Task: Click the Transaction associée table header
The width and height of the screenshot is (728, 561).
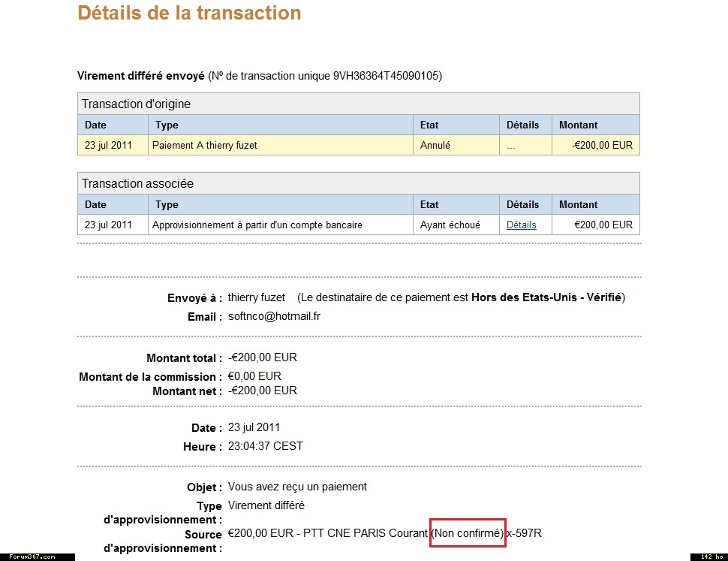Action: click(137, 183)
